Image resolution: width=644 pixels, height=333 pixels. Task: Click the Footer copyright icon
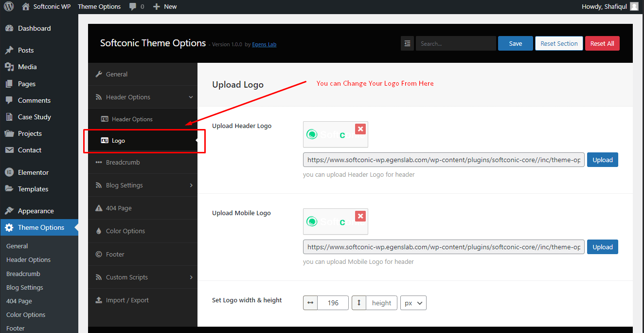pos(99,254)
